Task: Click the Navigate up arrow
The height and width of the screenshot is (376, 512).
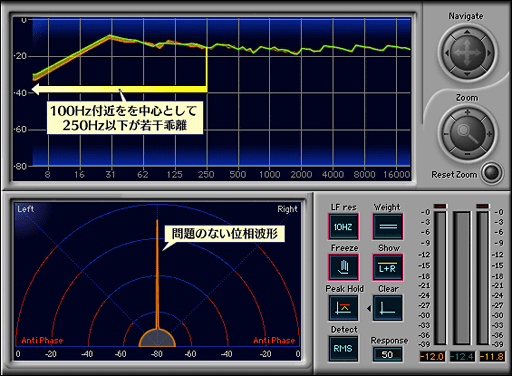Action: [467, 32]
